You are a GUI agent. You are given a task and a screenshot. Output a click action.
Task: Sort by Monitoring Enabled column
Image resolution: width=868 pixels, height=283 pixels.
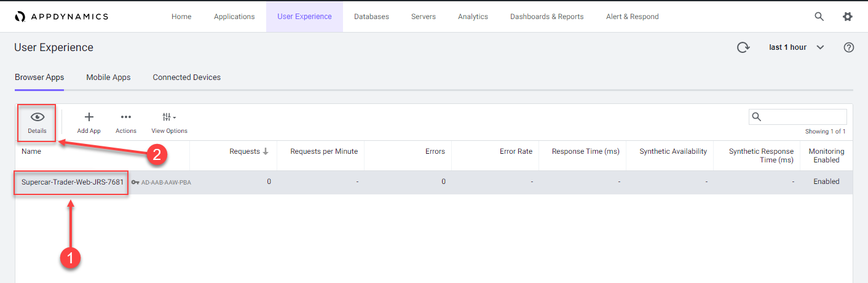click(x=826, y=156)
